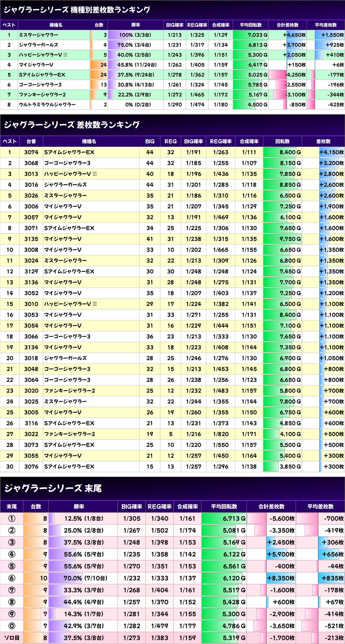Image resolution: width=345 pixels, height=644 pixels.
Task: Select the +4,650枚 total difference value
Action: (x=287, y=35)
